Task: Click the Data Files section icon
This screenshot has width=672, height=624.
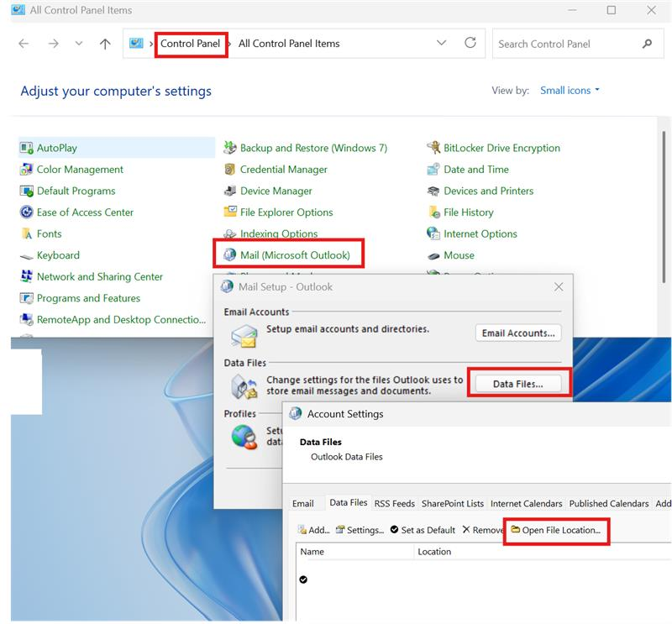Action: [x=244, y=386]
